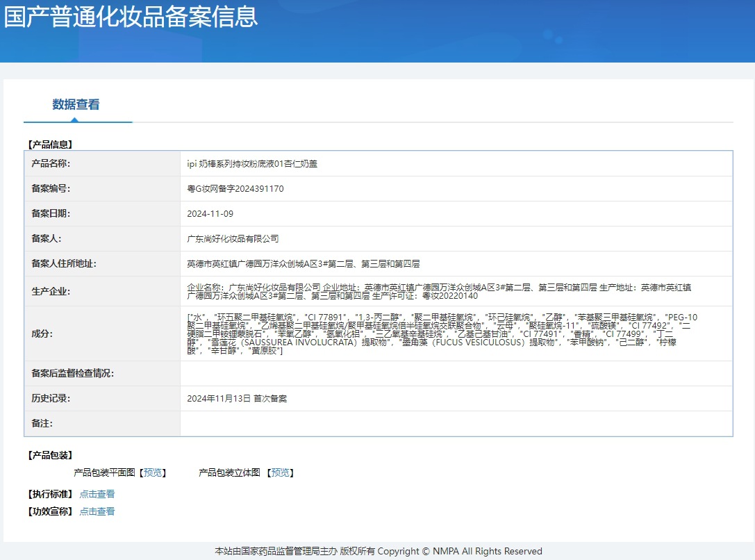Click filing date value 2024-11-09
The width and height of the screenshot is (755, 560).
(x=210, y=214)
